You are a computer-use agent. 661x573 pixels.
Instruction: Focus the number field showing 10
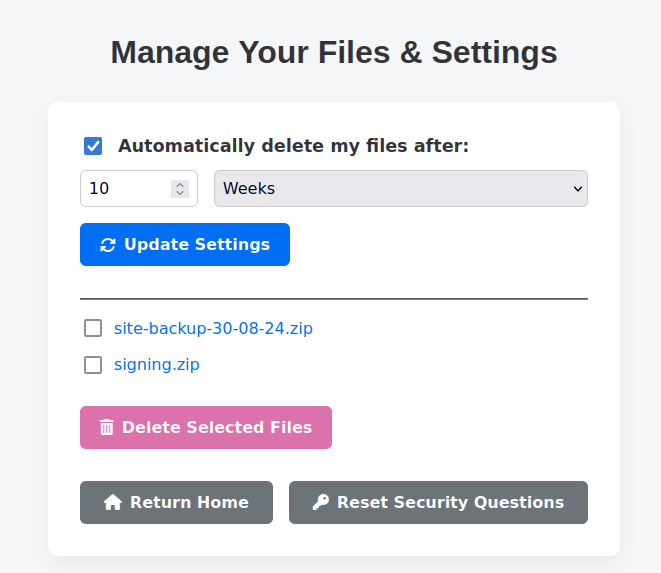(125, 189)
